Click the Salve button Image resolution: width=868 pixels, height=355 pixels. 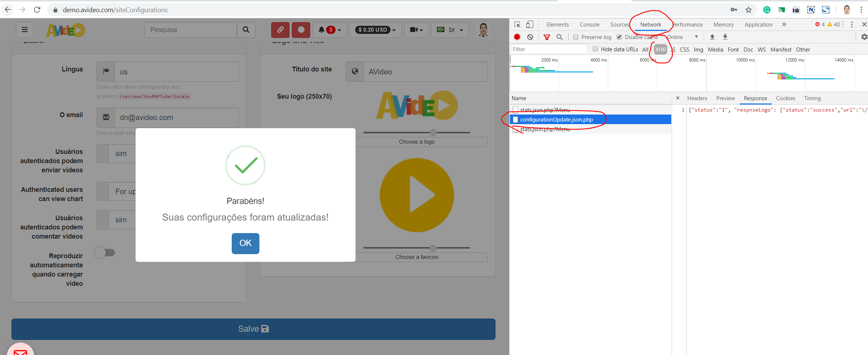click(253, 329)
